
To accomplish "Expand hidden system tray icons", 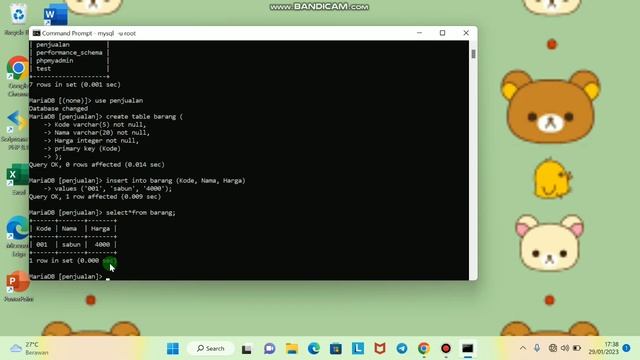I will pyautogui.click(x=523, y=348).
